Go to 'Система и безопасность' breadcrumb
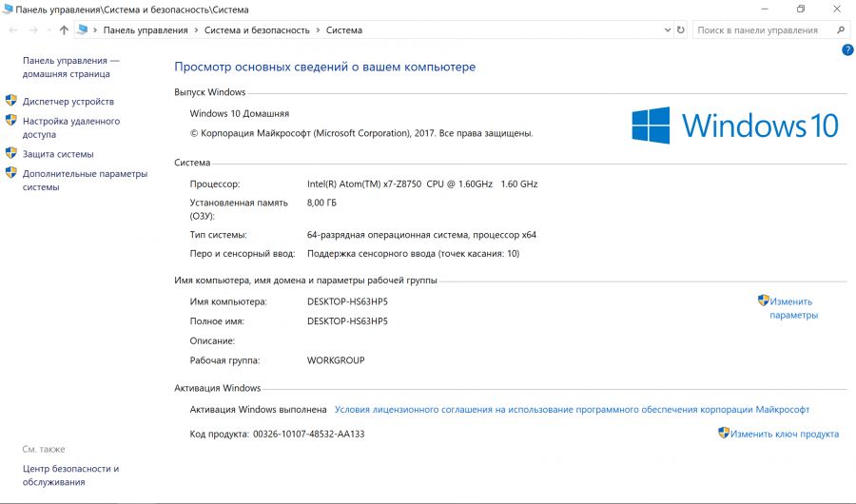The width and height of the screenshot is (856, 504). (257, 30)
